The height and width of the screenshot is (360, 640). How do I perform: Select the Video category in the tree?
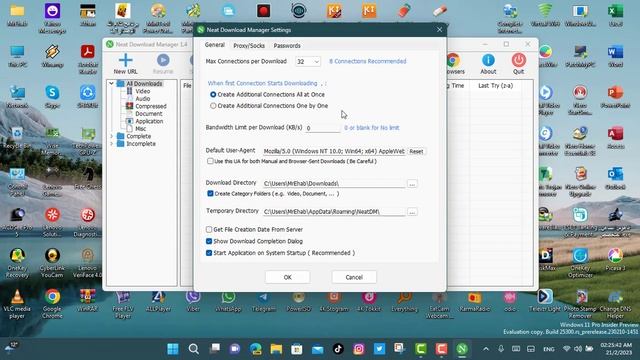142,91
